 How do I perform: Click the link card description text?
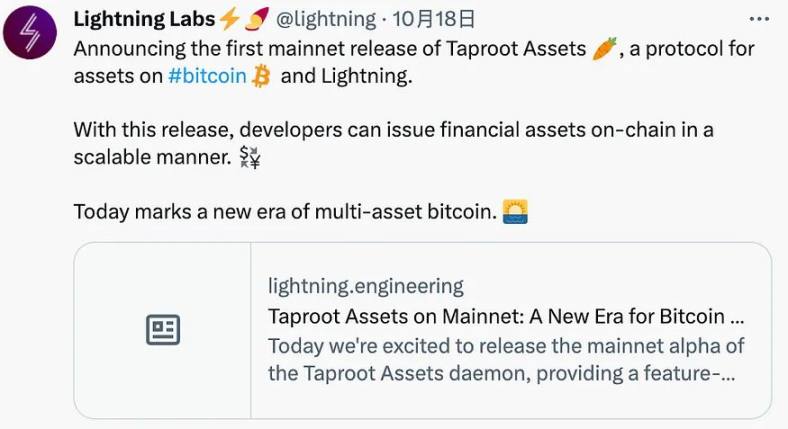pyautogui.click(x=506, y=360)
